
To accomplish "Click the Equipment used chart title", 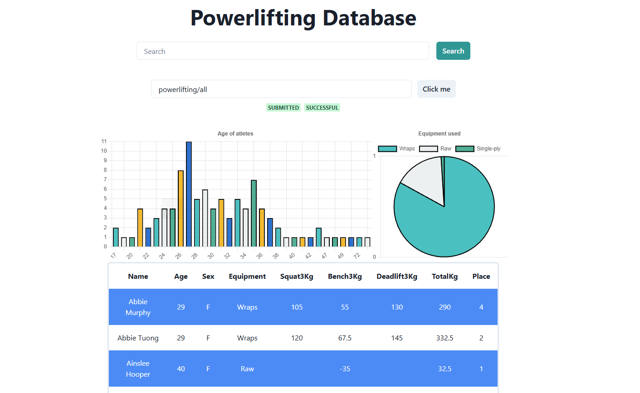I will pyautogui.click(x=439, y=133).
